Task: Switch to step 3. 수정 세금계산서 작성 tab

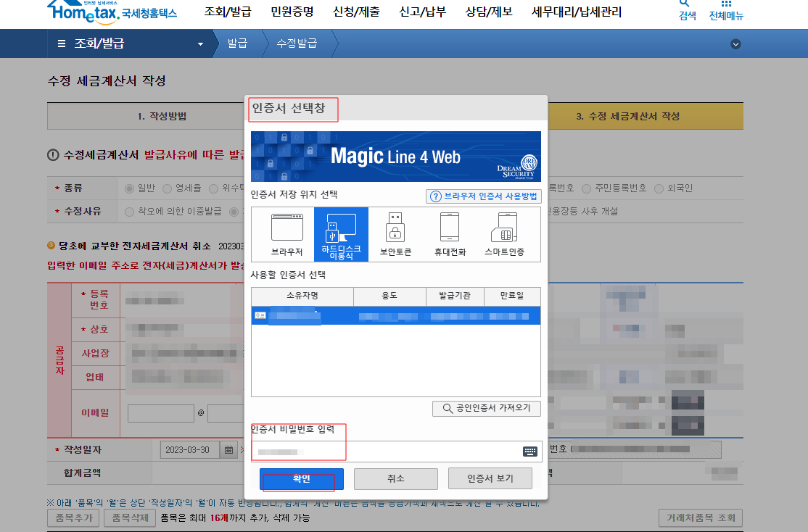Action: tap(645, 116)
